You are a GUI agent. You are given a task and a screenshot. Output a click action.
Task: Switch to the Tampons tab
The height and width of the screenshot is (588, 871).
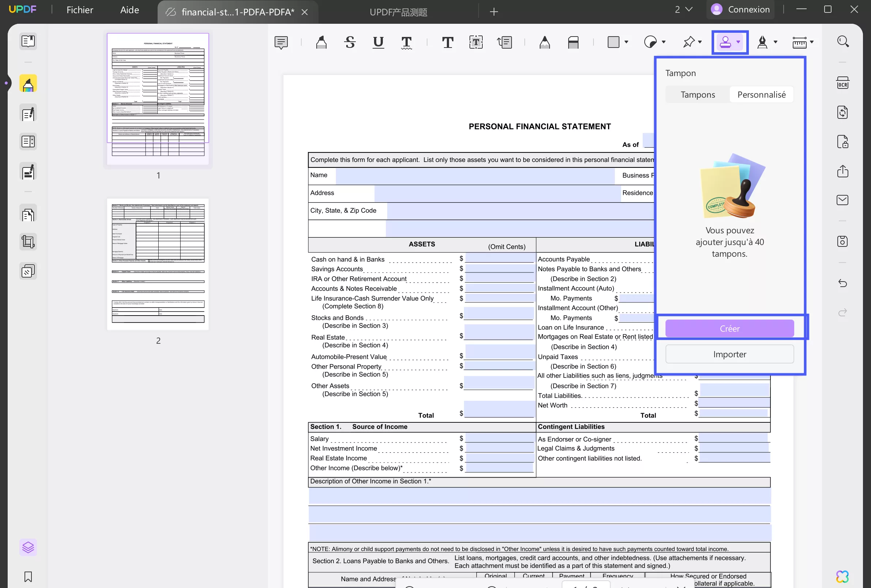697,94
